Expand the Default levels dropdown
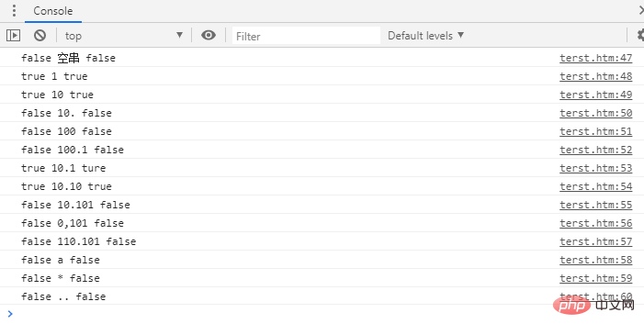 (426, 36)
